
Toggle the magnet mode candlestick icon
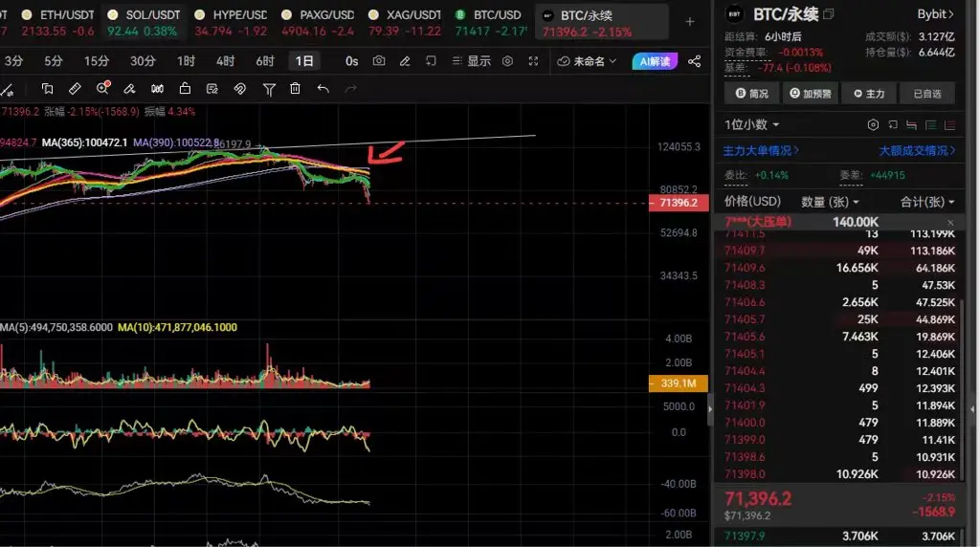[158, 89]
